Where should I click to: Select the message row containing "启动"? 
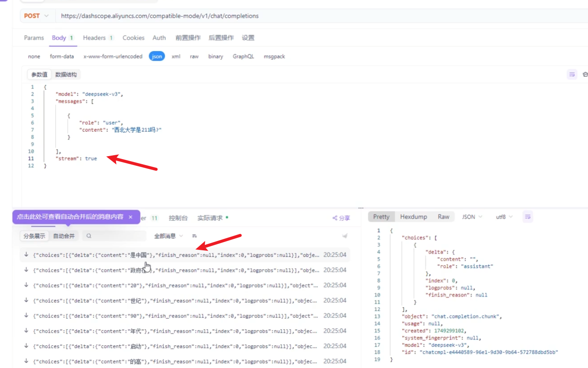coord(185,346)
